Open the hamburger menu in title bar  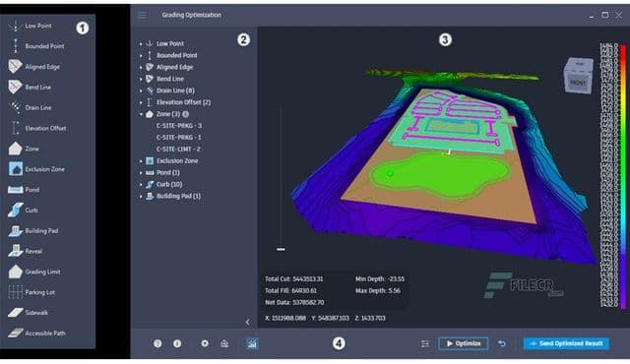(142, 16)
